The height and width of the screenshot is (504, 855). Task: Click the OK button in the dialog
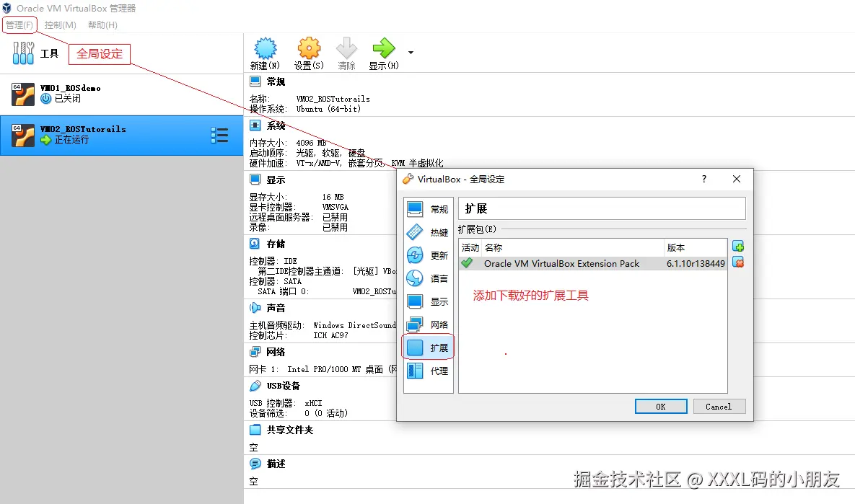(661, 407)
